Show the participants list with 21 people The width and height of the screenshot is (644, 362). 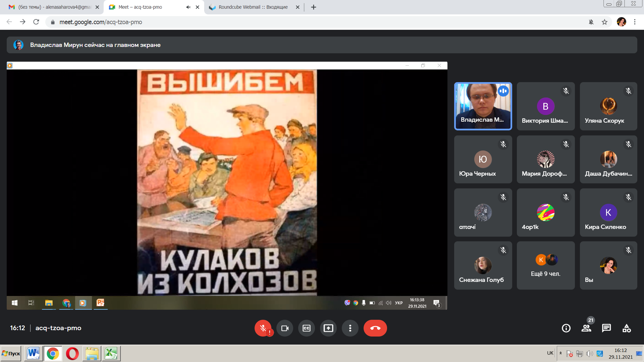coord(586,328)
